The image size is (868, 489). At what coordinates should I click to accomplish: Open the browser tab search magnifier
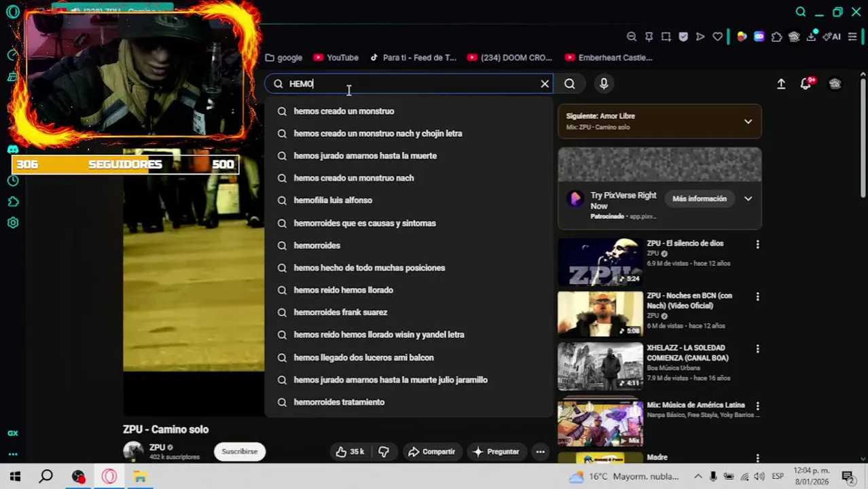[x=801, y=12]
